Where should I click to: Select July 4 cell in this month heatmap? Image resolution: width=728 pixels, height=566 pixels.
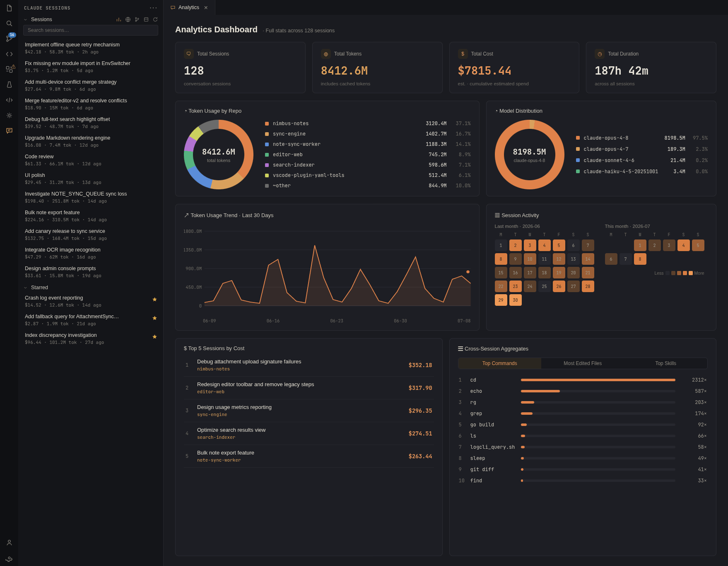point(683,245)
